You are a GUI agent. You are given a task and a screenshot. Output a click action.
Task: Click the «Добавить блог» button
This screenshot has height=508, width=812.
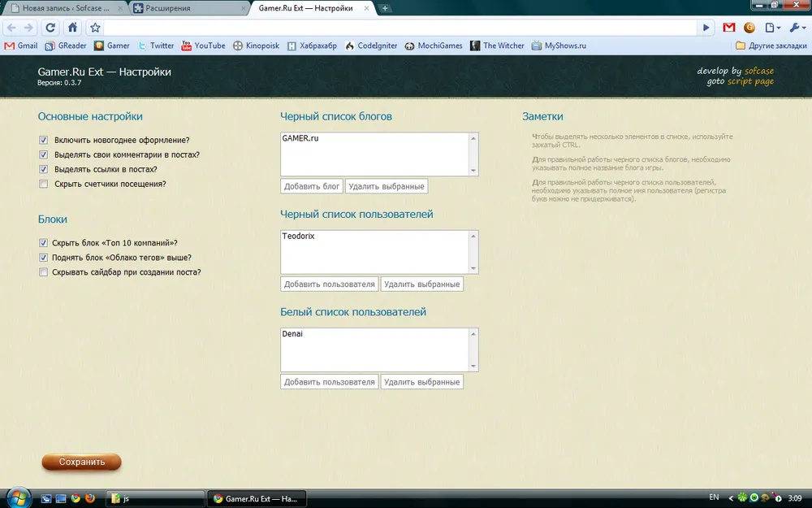coord(312,186)
